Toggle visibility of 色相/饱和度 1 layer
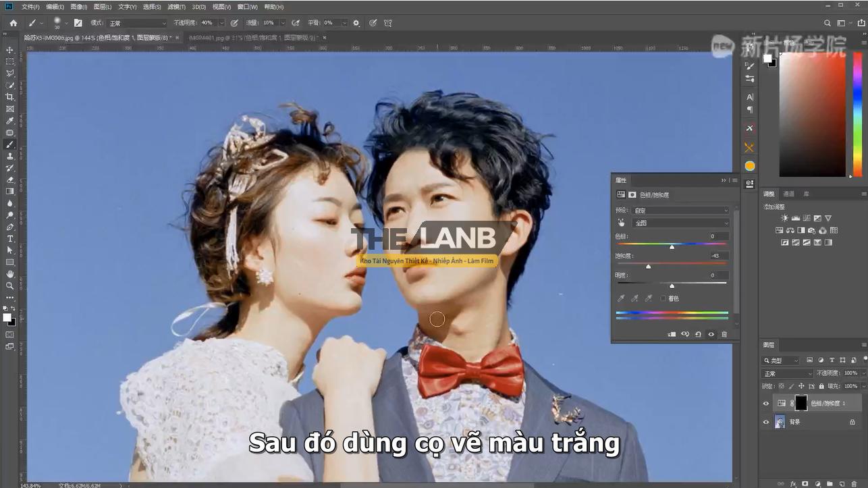The width and height of the screenshot is (868, 488). tap(765, 404)
